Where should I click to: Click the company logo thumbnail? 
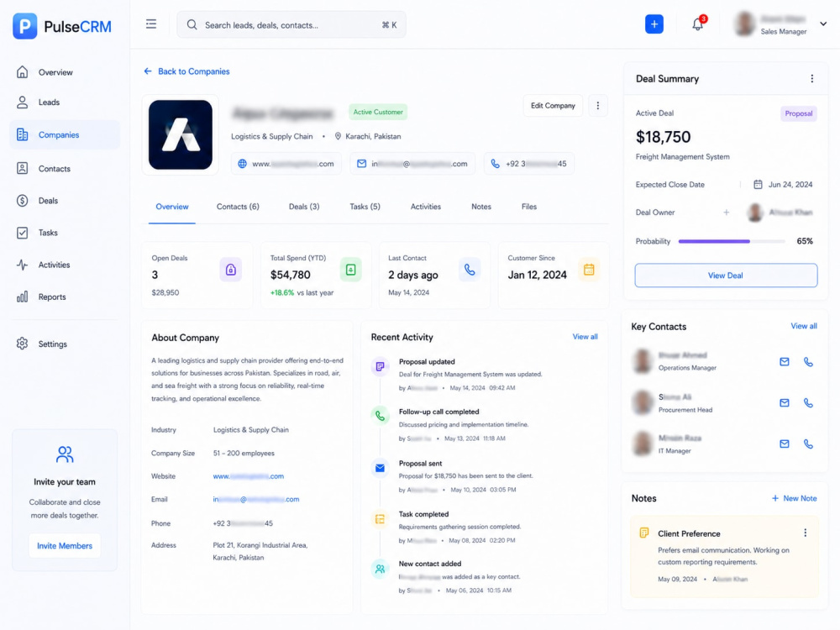(x=180, y=134)
